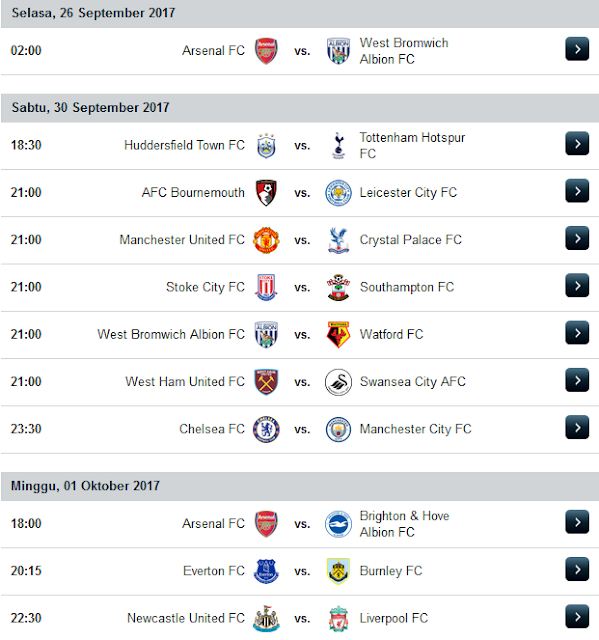Expand Newcastle vs Liverpool match arrow
599x640 pixels.
[x=577, y=616]
